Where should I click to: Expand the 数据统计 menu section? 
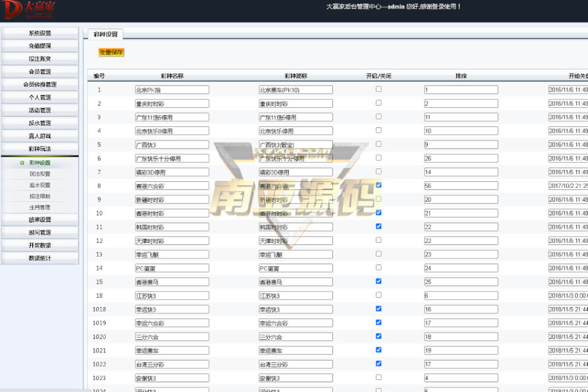(40, 258)
